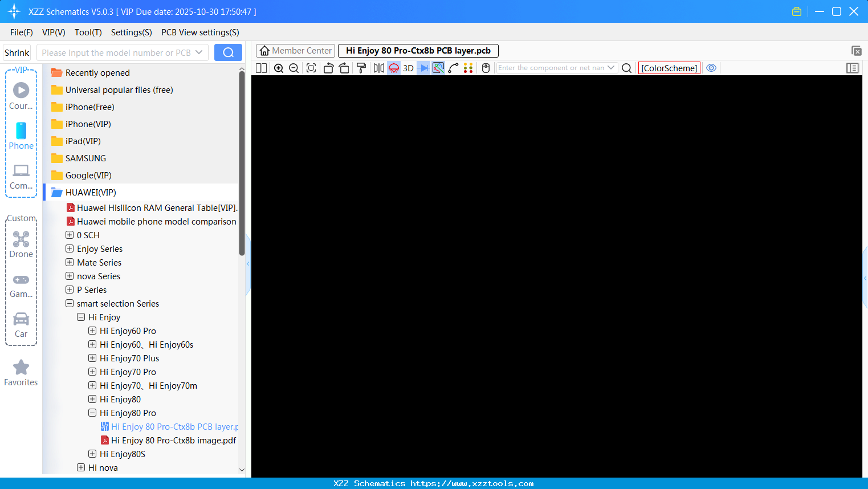Focus the component or net name field
This screenshot has width=868, height=489.
coord(551,68)
